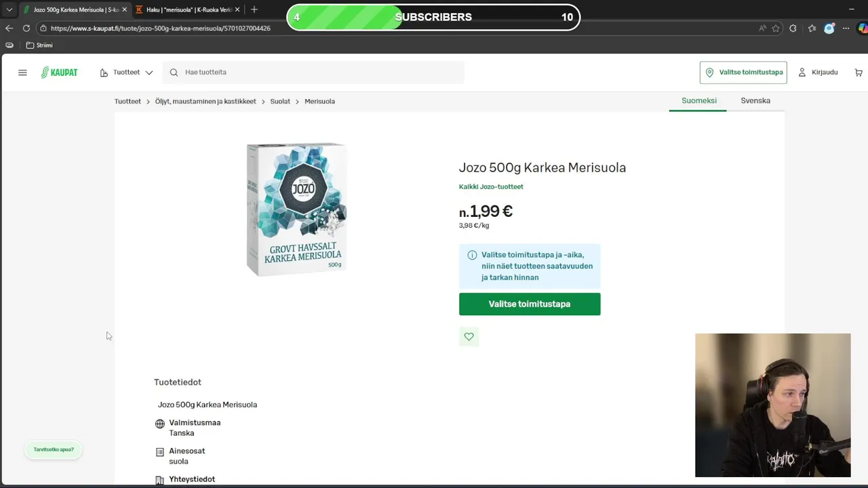This screenshot has height=488, width=868.
Task: Click the Tuotetiedot heading
Action: pos(178,382)
